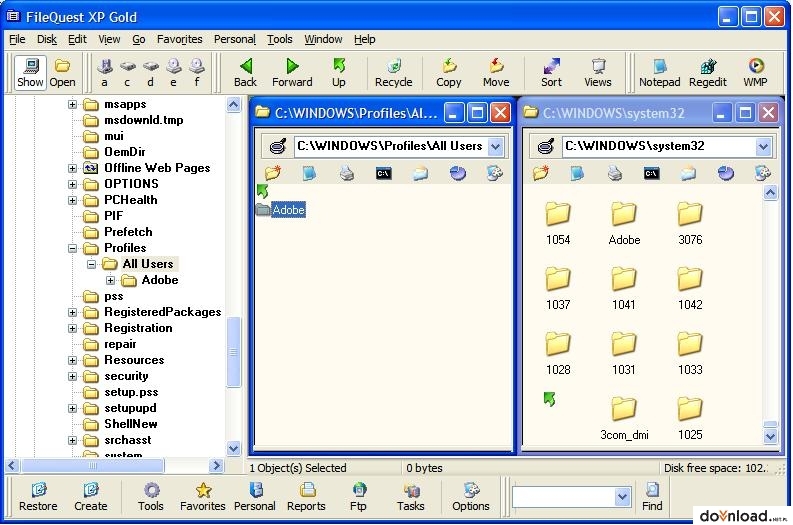The image size is (793, 525).
Task: Open Tasks in bottom toolbar
Action: [x=411, y=497]
